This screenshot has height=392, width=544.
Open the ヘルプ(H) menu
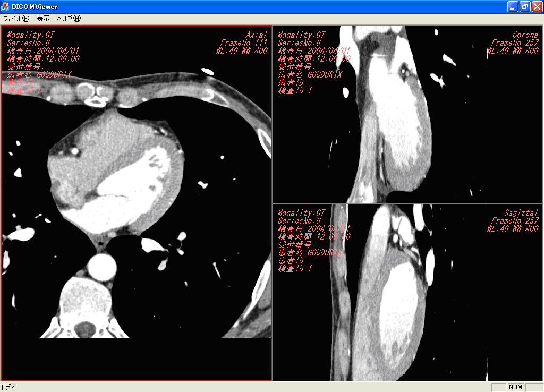[69, 19]
